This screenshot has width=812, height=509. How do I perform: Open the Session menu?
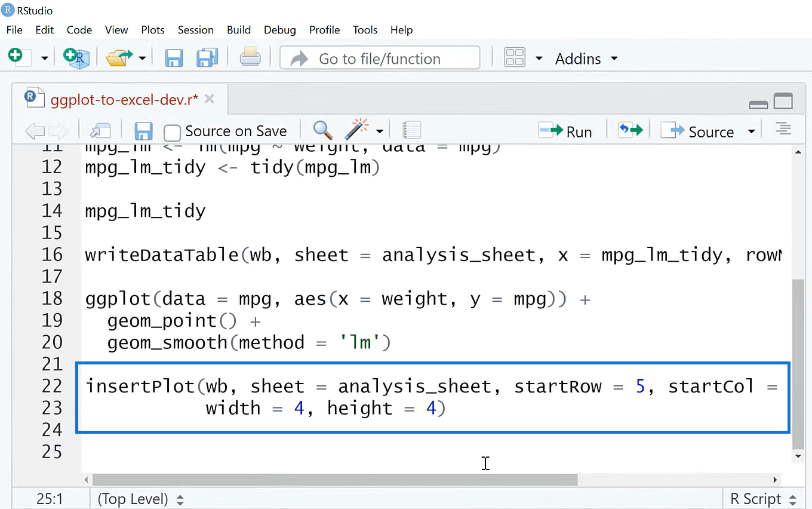[x=196, y=30]
